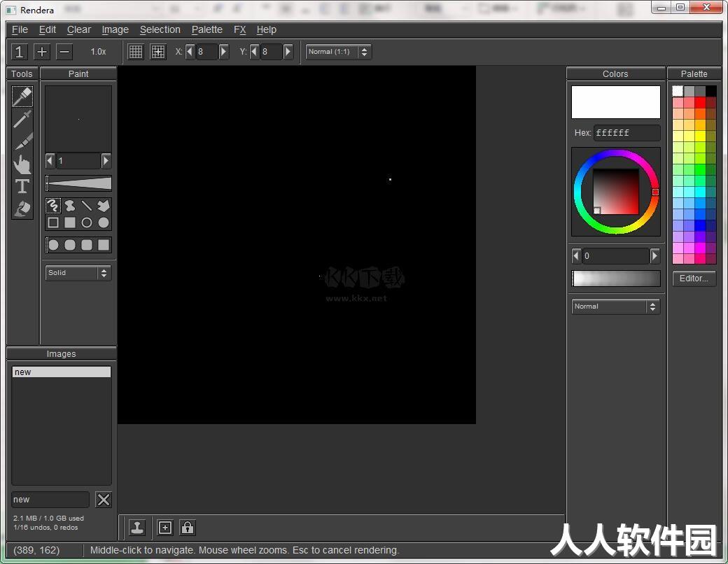Open the Normal (1:1) aspect dropdown

[x=338, y=52]
